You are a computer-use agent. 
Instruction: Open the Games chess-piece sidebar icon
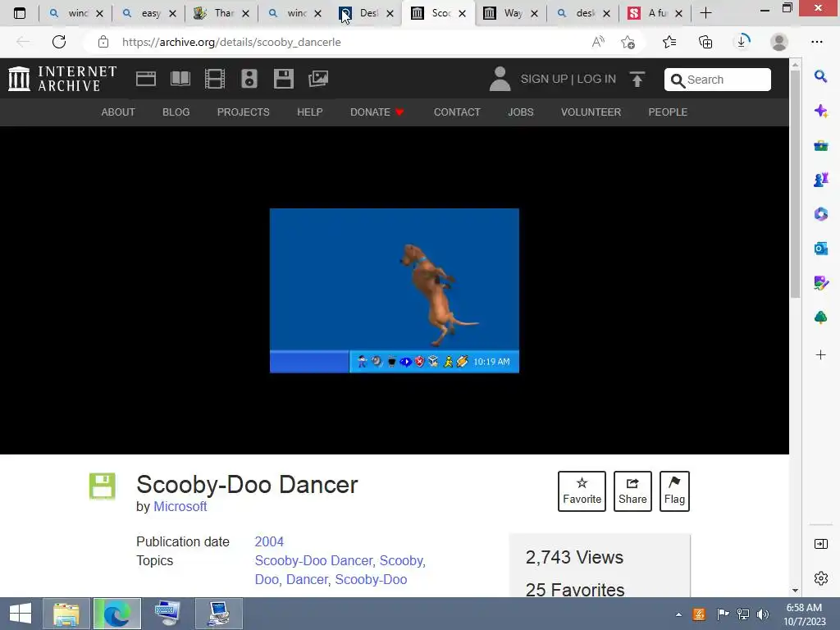click(820, 180)
